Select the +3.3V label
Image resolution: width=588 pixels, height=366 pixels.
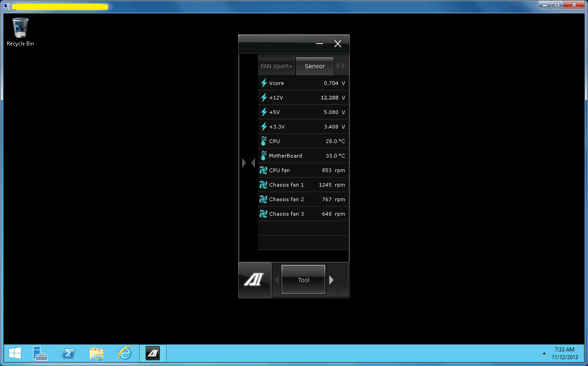click(x=277, y=127)
